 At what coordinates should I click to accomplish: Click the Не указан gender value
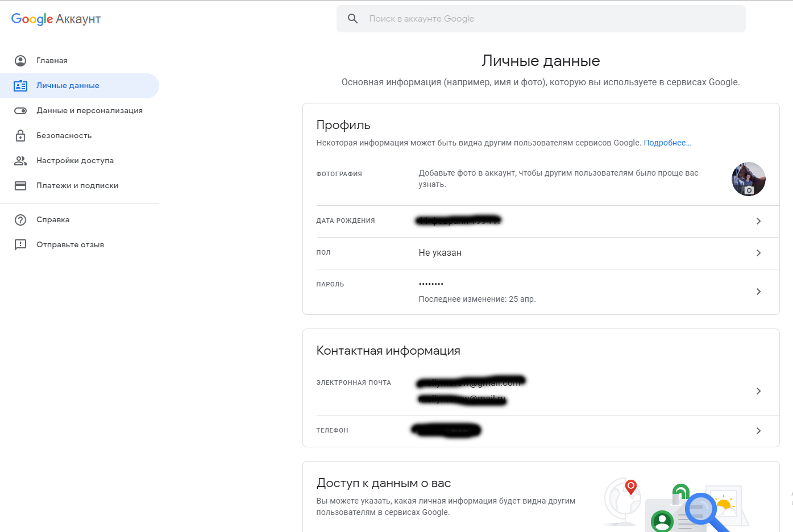[x=440, y=253]
